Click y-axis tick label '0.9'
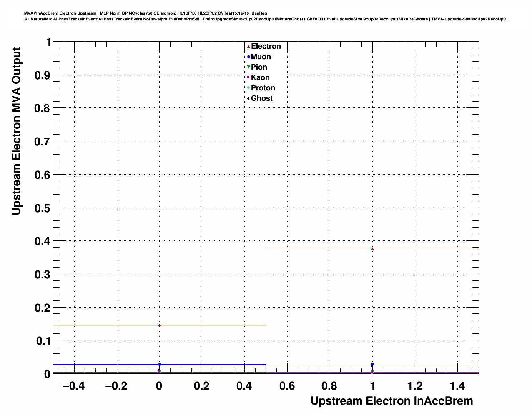Image resolution: width=532 pixels, height=415 pixels. [43, 75]
